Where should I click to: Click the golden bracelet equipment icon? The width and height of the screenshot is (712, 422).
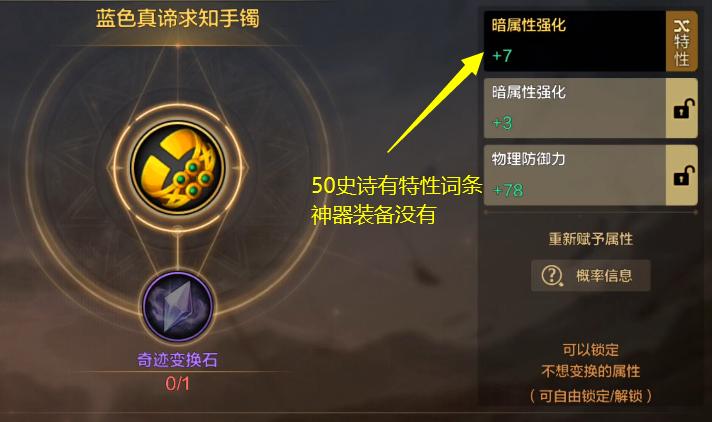pos(178,168)
